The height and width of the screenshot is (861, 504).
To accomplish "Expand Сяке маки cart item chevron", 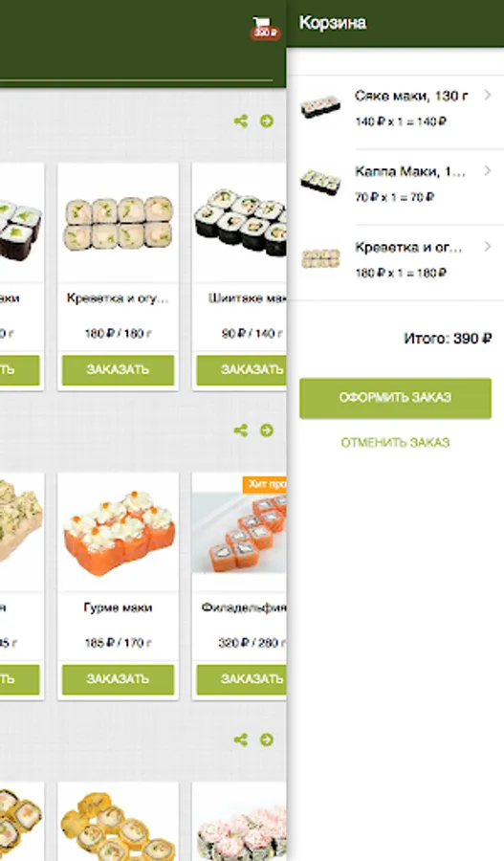I will (x=488, y=96).
